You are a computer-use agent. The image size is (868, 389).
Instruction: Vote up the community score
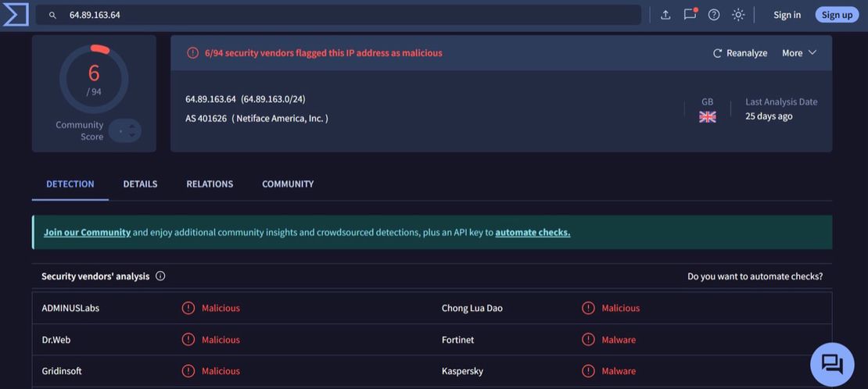tap(131, 127)
